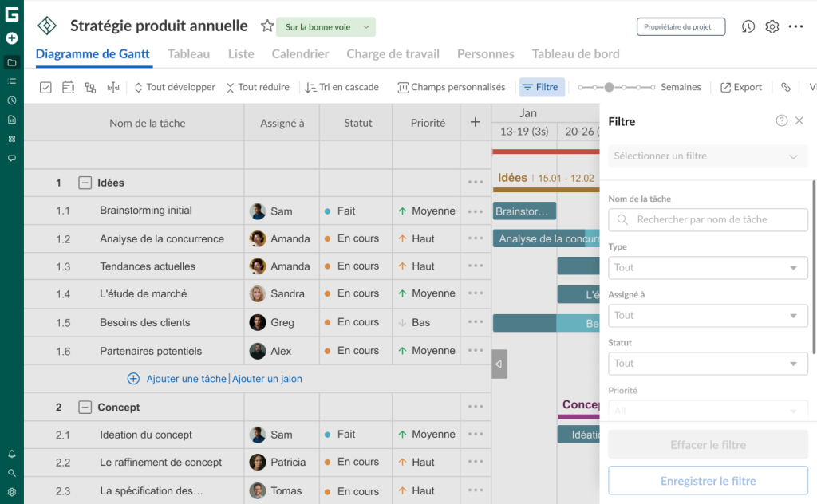Click the Filtre panel scrollbar
Image resolution: width=817 pixels, height=504 pixels.
click(x=813, y=266)
